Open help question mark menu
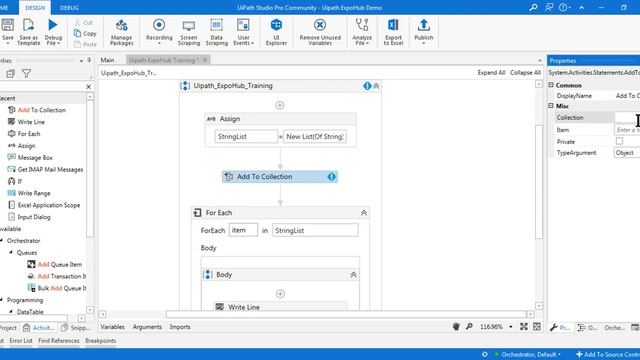The width and height of the screenshot is (640, 360). (564, 7)
